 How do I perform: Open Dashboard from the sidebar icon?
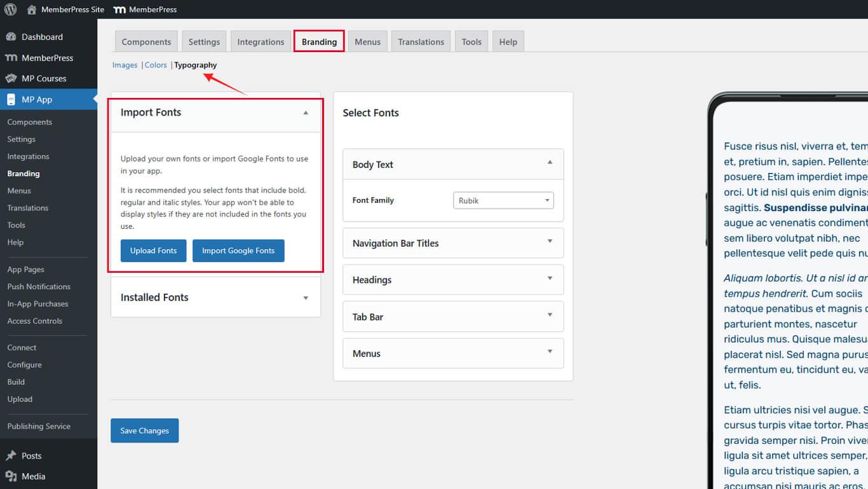click(x=11, y=37)
